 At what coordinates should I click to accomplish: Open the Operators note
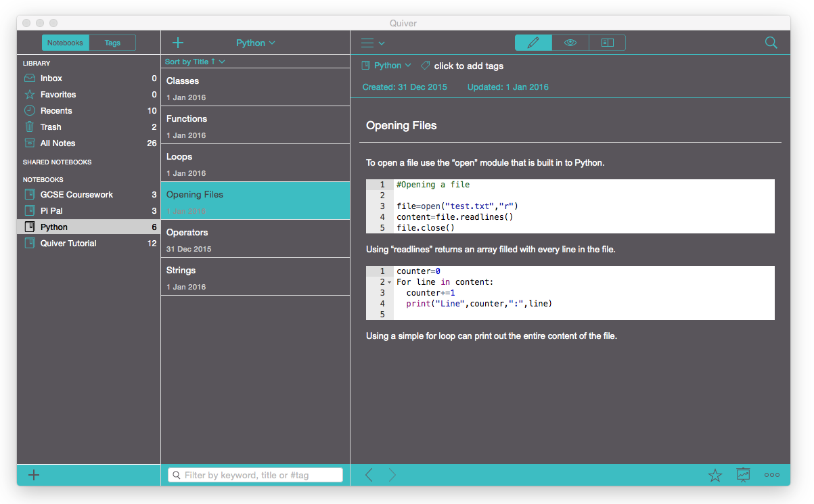coord(255,239)
